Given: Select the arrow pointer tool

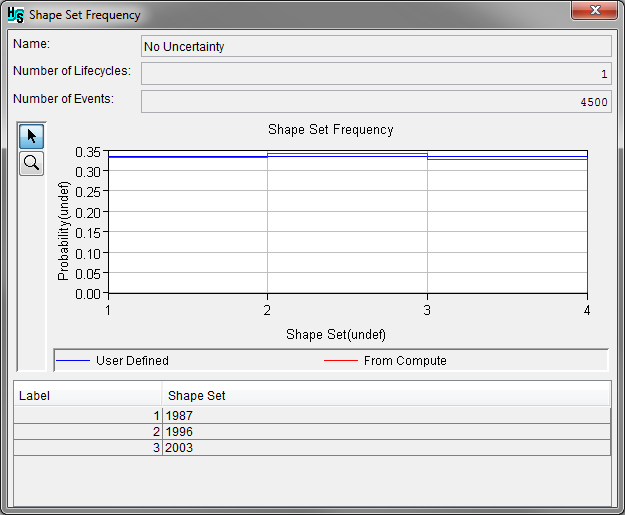Looking at the screenshot, I should [32, 137].
